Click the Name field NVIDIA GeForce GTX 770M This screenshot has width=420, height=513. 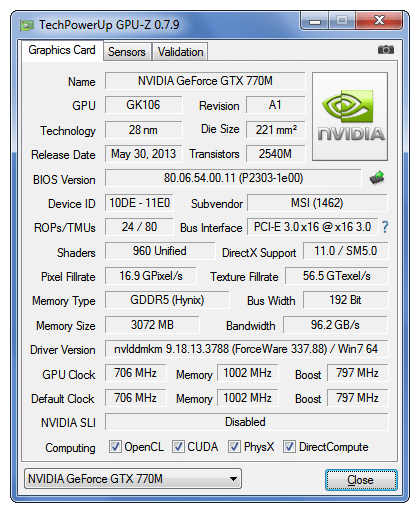pos(205,81)
